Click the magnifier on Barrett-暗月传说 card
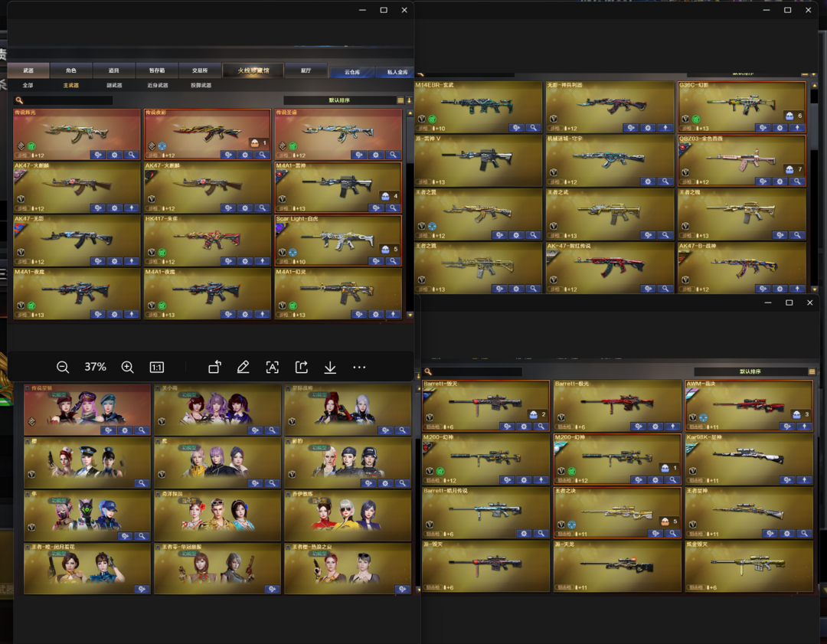Viewport: 827px width, 644px height. (541, 533)
